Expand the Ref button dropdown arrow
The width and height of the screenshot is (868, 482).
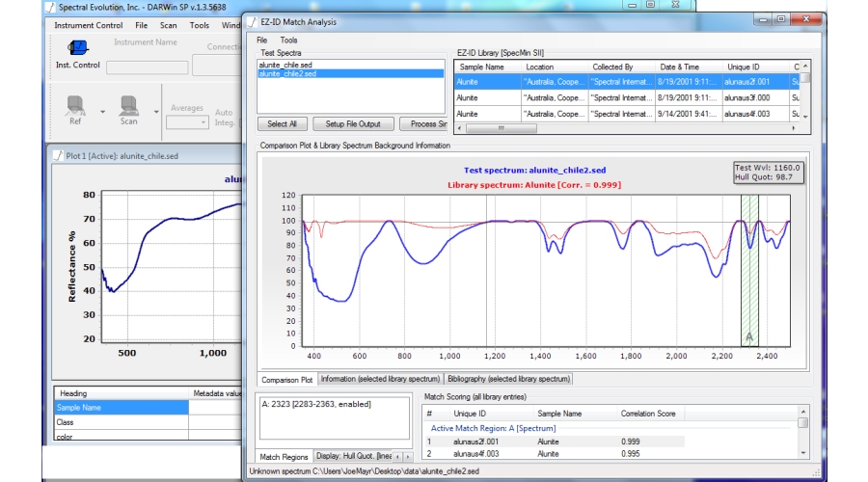point(102,110)
